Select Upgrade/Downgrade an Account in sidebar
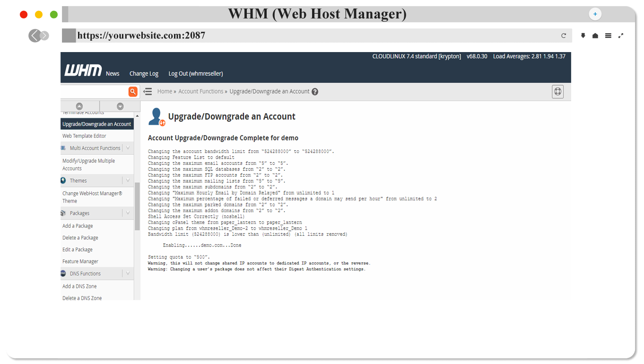644x364 pixels. click(97, 124)
